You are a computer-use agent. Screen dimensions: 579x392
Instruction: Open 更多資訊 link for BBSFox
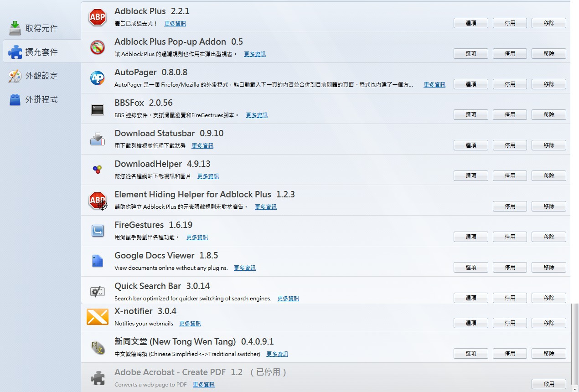(257, 115)
